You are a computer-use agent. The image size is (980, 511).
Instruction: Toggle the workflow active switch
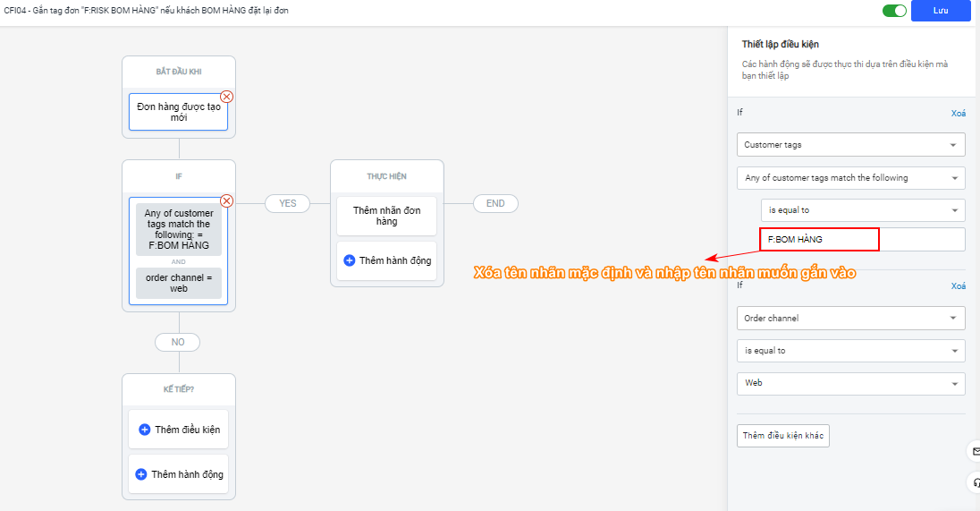(x=894, y=11)
